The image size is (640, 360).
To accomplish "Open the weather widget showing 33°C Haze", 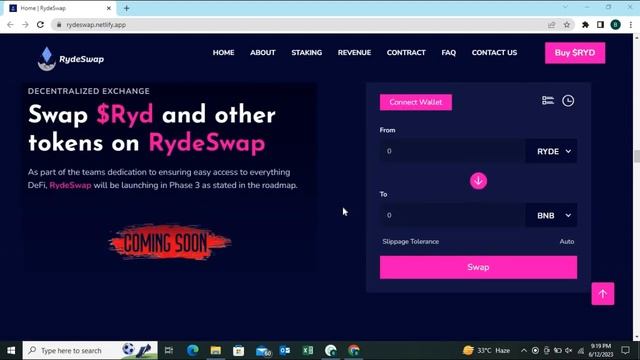I will coord(486,350).
